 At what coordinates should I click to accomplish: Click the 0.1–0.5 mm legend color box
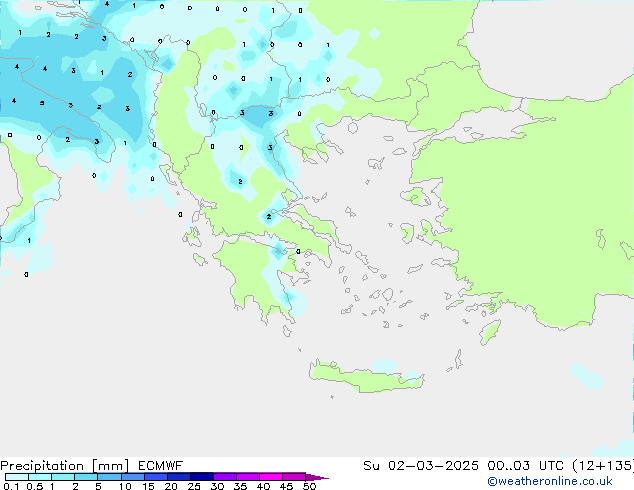tap(17, 477)
